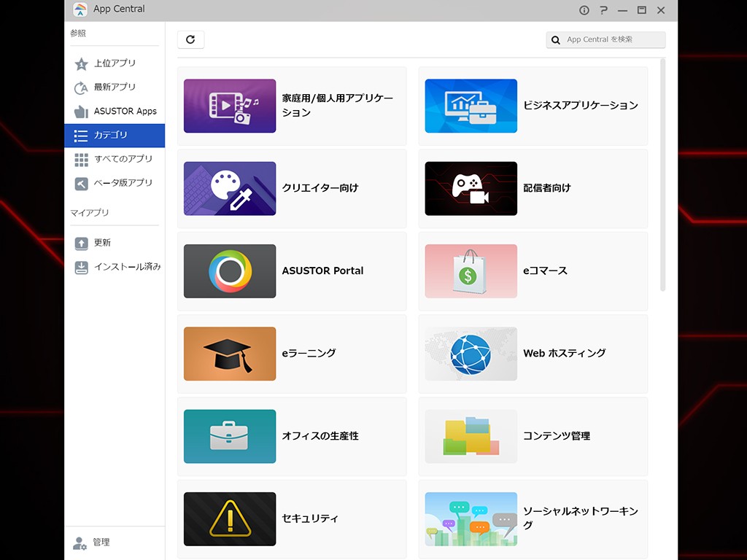This screenshot has height=560, width=747.
Task: Open ASUSTOR Apps sidebar item
Action: pos(125,112)
